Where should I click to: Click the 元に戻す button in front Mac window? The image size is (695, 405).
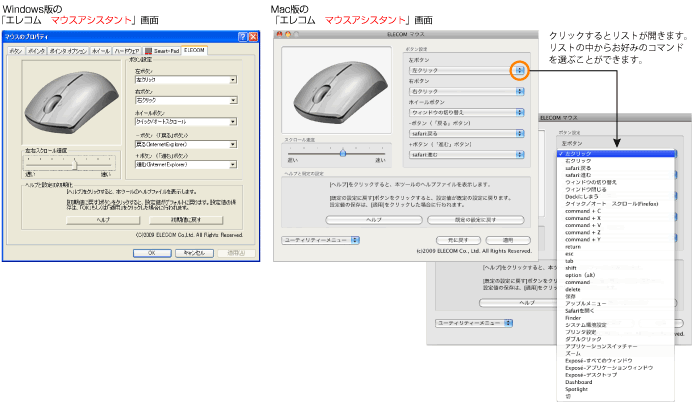pos(458,240)
